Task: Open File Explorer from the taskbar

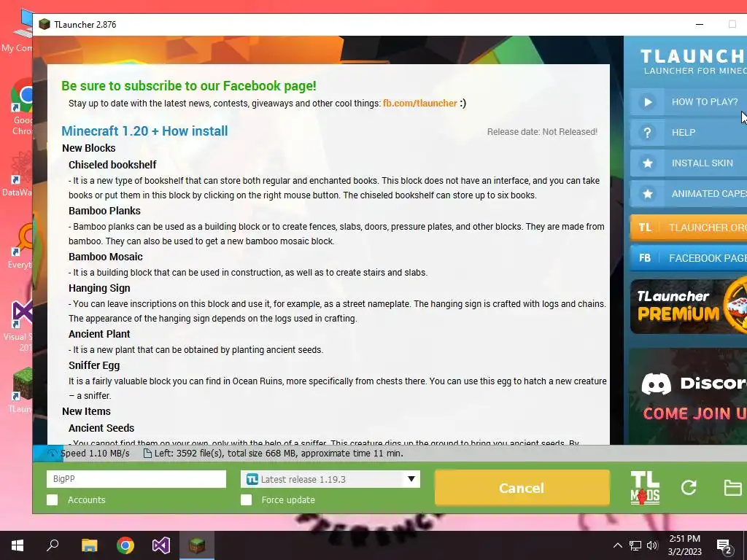Action: coord(89,545)
